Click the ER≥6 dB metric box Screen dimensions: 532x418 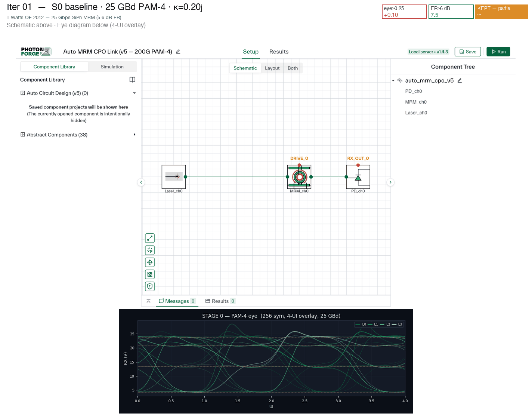point(451,12)
